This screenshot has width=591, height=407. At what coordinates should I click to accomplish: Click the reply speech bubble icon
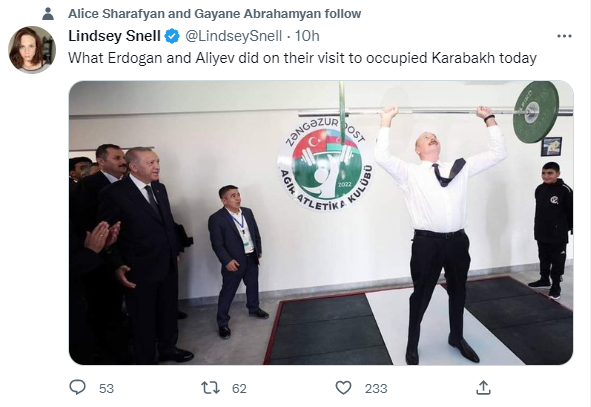(78, 387)
